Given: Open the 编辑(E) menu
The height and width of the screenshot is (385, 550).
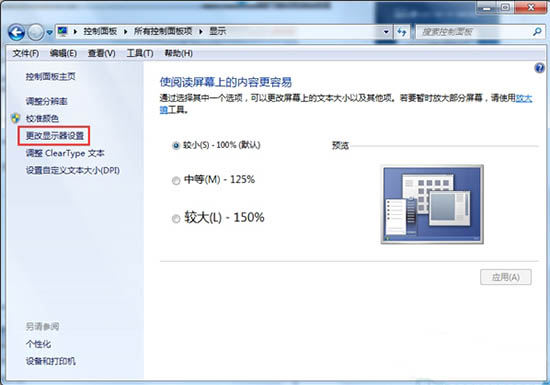Looking at the screenshot, I should (63, 53).
